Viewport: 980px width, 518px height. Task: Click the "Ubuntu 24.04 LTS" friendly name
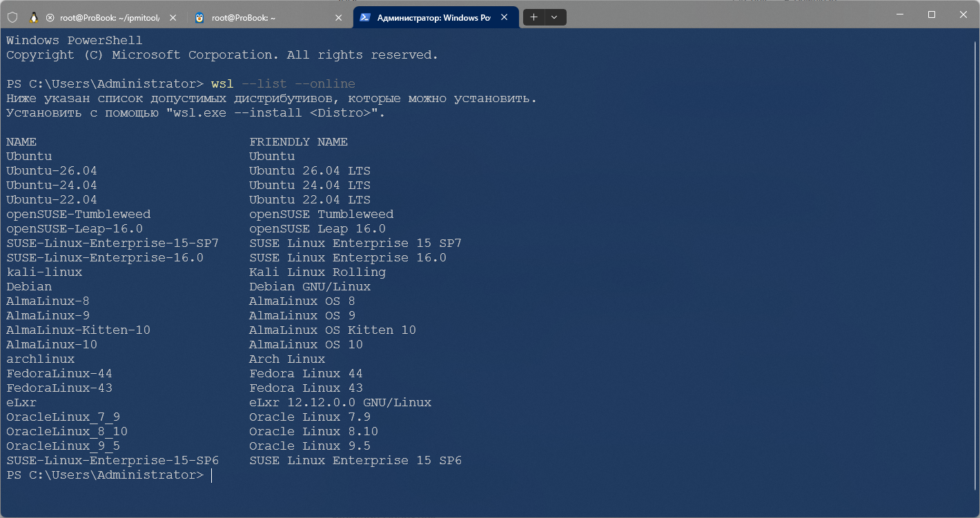310,186
